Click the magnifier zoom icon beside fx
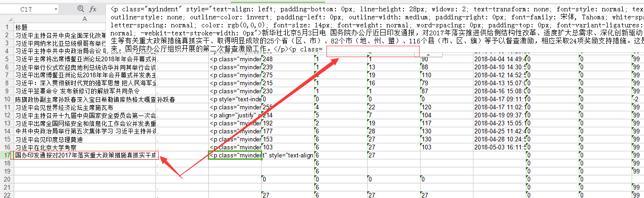 (79, 9)
